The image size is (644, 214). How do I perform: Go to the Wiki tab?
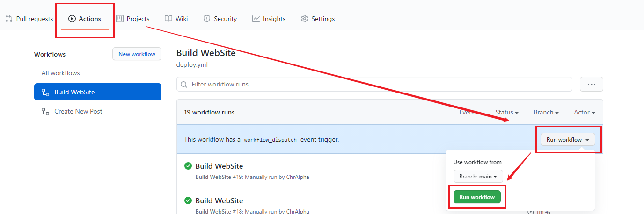[x=176, y=19]
